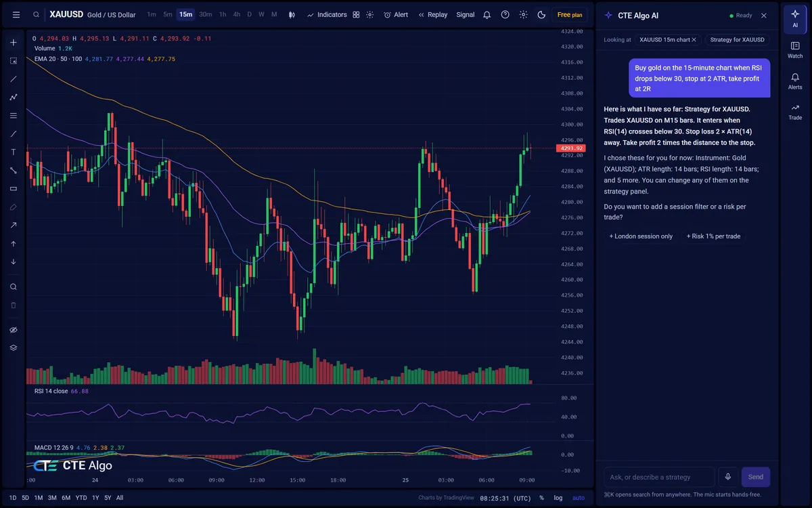Select the crosshair cursor tool
This screenshot has height=508, width=812.
14,43
